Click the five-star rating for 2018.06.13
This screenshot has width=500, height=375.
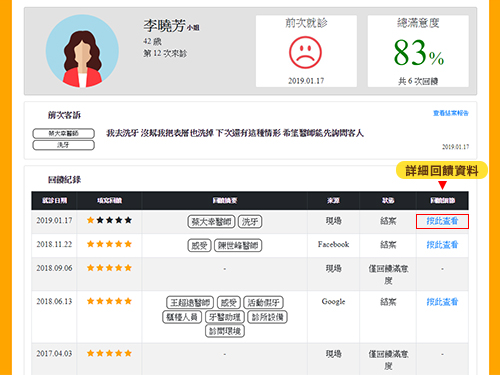109,301
